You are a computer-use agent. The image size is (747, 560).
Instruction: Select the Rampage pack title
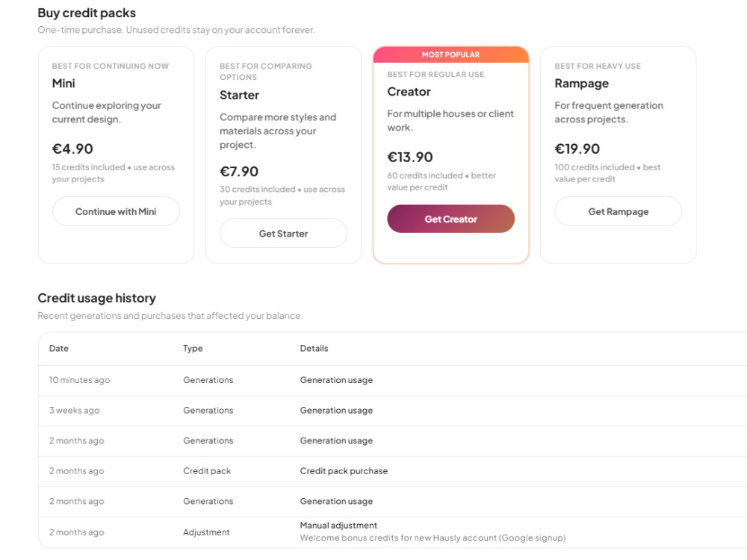[x=581, y=84]
